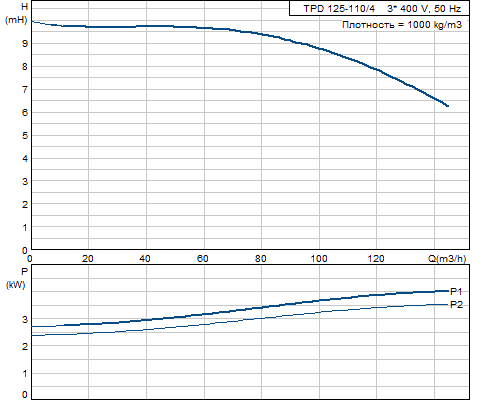Click the H (mH) head axis label
This screenshot has height=400, width=500.
[16, 13]
